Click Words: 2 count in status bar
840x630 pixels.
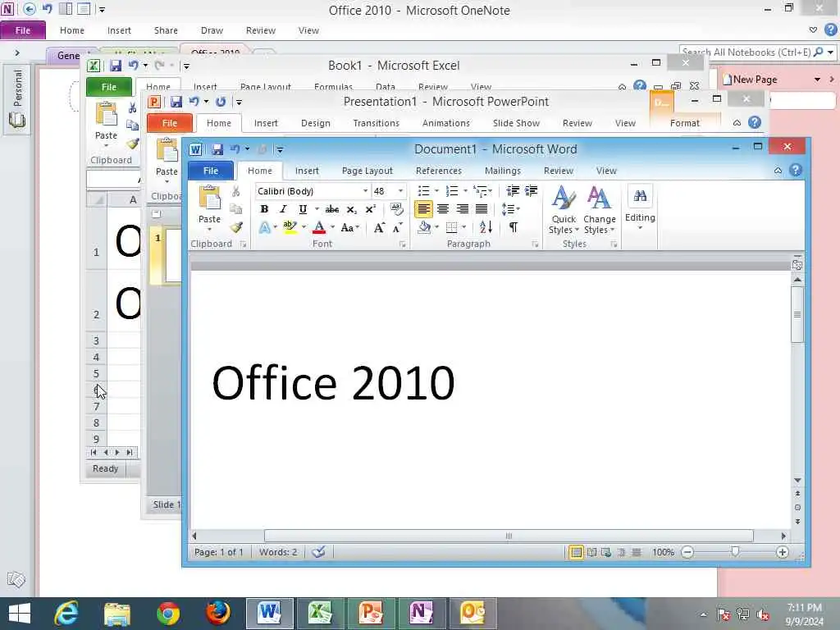[x=278, y=552]
